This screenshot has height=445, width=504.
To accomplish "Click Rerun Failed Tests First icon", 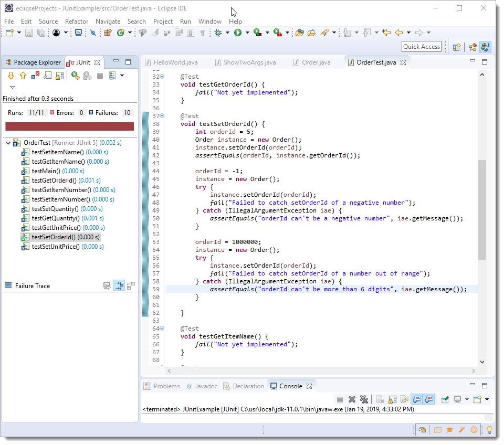I will [88, 76].
